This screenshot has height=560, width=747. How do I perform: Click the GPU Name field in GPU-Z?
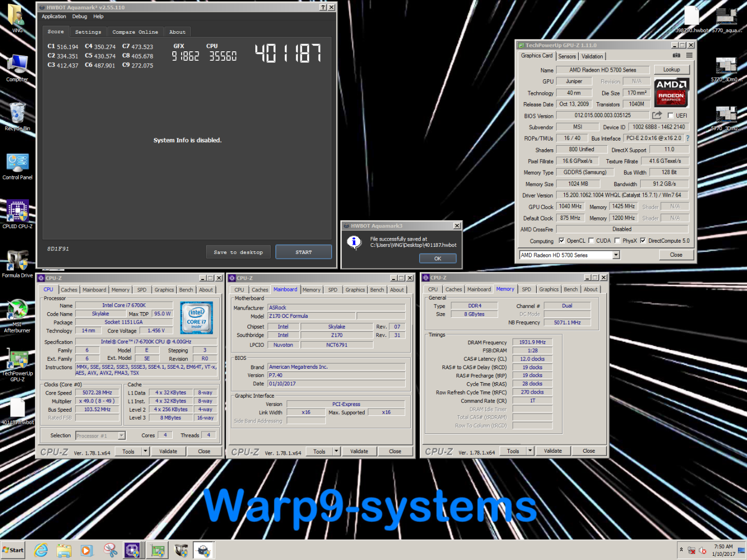602,70
